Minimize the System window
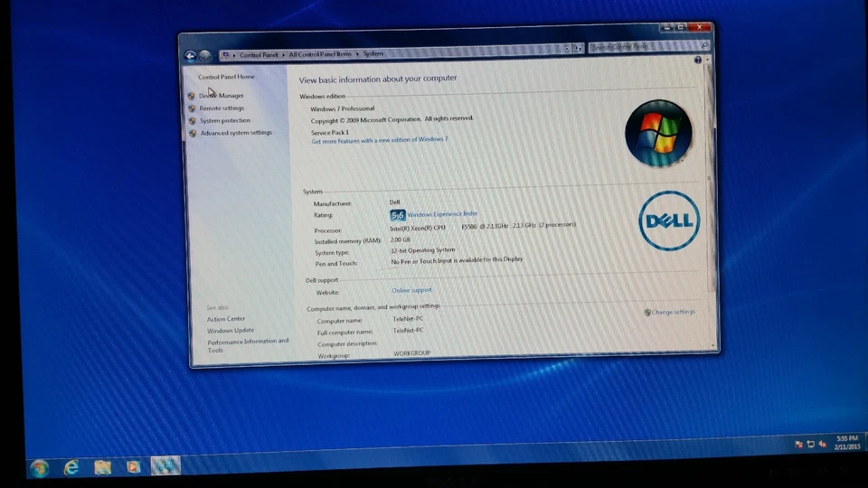The width and height of the screenshot is (868, 488). tap(666, 28)
